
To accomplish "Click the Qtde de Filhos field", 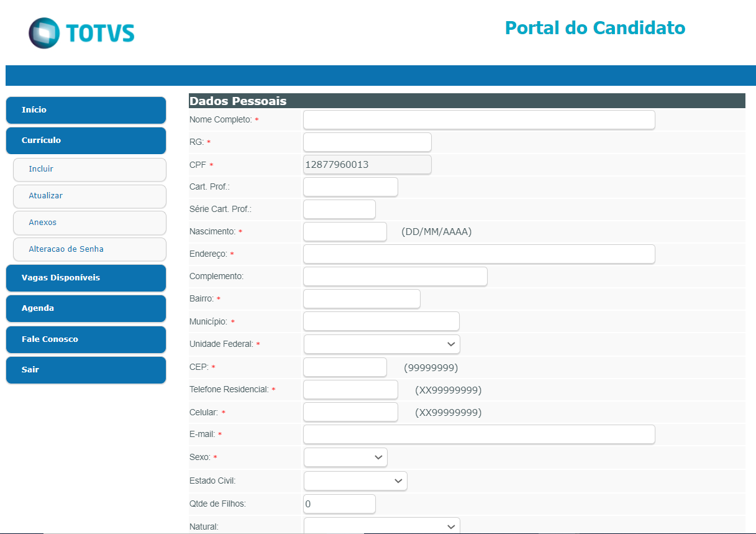I will [x=339, y=504].
